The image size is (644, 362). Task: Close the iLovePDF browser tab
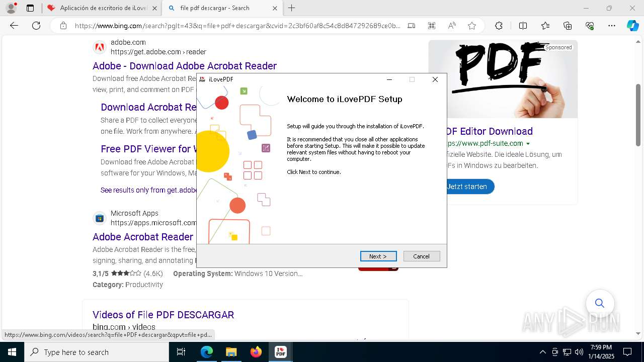point(154,8)
